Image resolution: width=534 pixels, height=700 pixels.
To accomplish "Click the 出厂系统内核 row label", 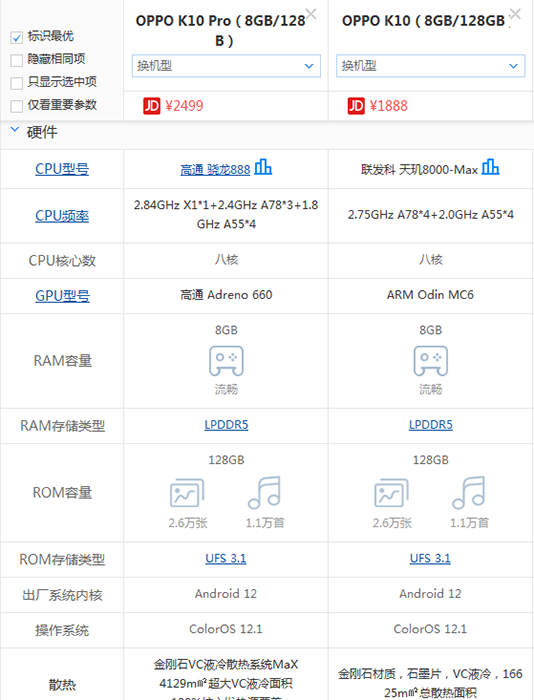I will coord(63,595).
